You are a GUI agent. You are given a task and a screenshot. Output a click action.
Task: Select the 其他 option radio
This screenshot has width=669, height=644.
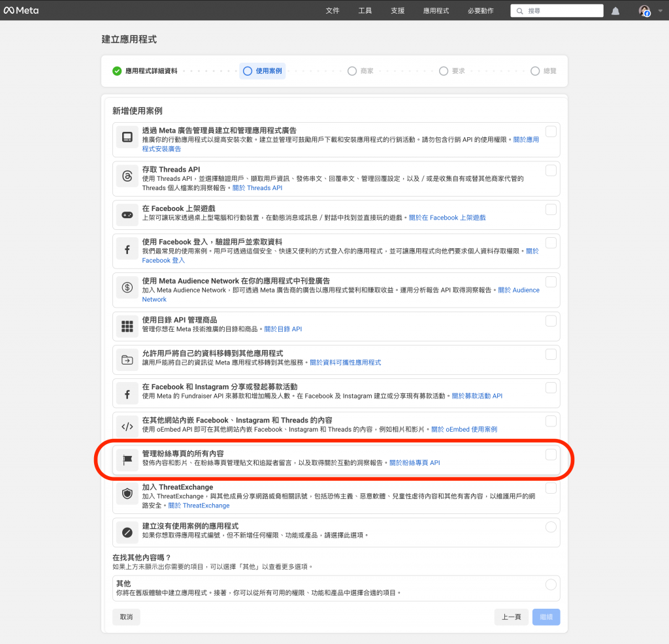click(x=551, y=585)
